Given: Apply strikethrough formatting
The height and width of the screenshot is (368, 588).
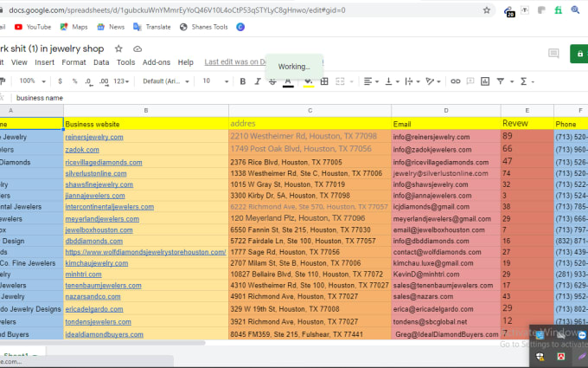Looking at the screenshot, I should click(272, 81).
